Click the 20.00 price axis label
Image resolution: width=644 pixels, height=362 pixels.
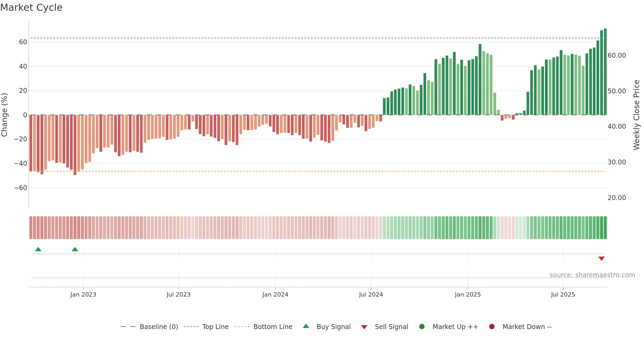click(617, 198)
